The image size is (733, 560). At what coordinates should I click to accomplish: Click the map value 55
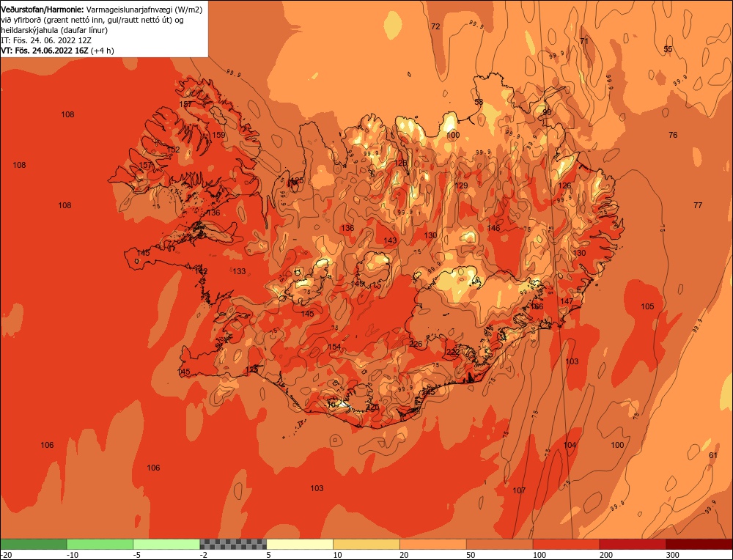pyautogui.click(x=668, y=49)
